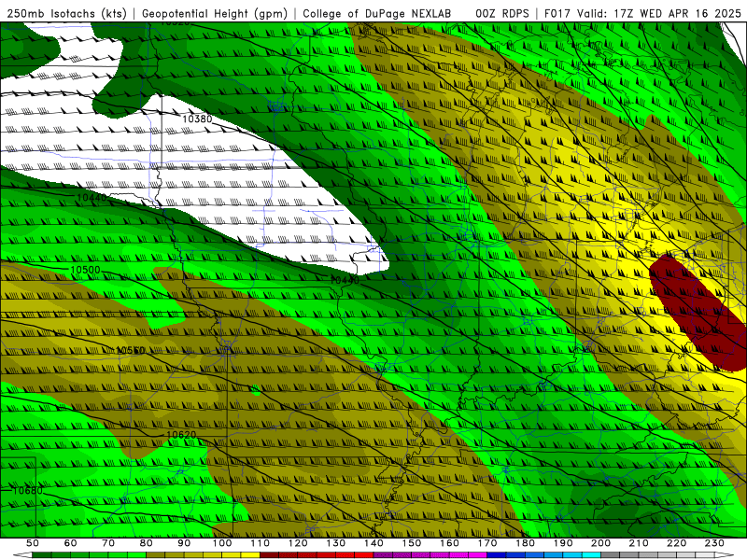
Task: Click the 220 value on the color scale
Action: [678, 543]
